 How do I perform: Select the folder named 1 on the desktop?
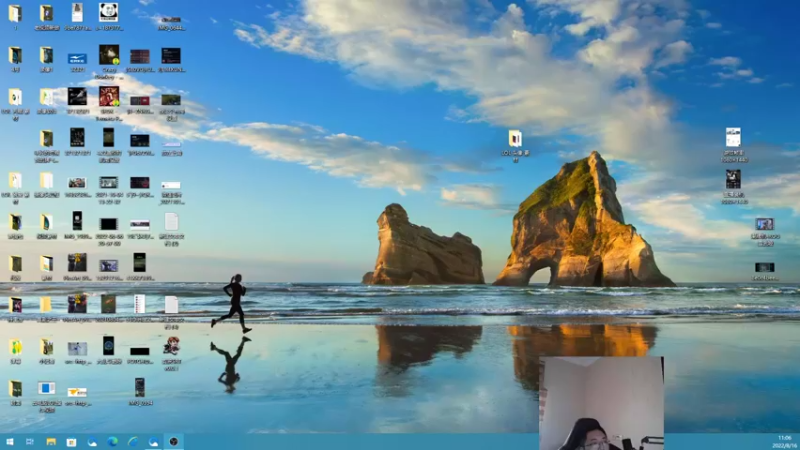15,14
